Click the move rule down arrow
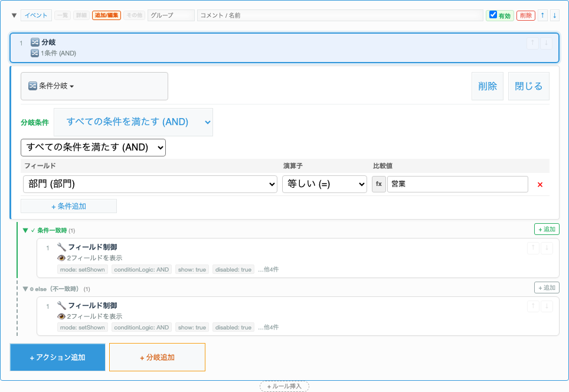 tap(554, 15)
